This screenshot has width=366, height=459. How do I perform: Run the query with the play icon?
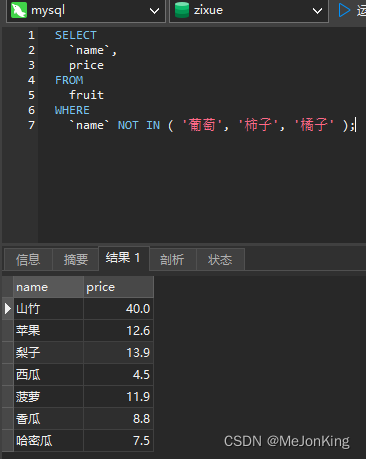[344, 10]
